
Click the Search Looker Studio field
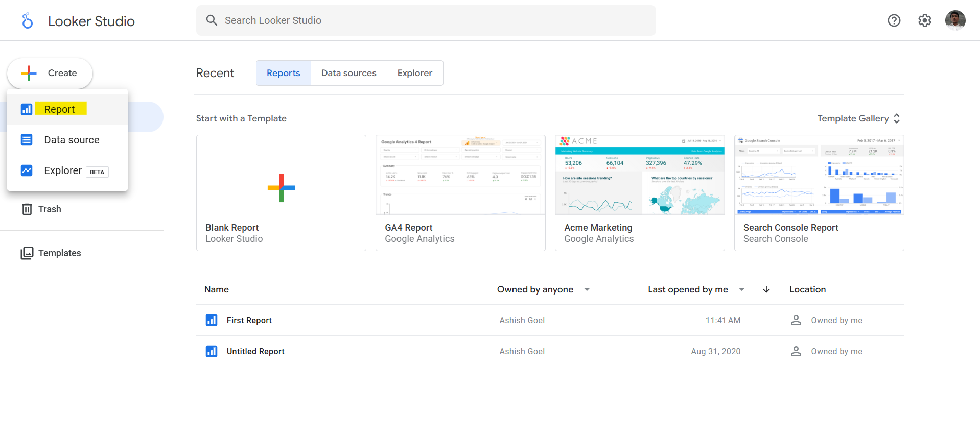pyautogui.click(x=426, y=20)
